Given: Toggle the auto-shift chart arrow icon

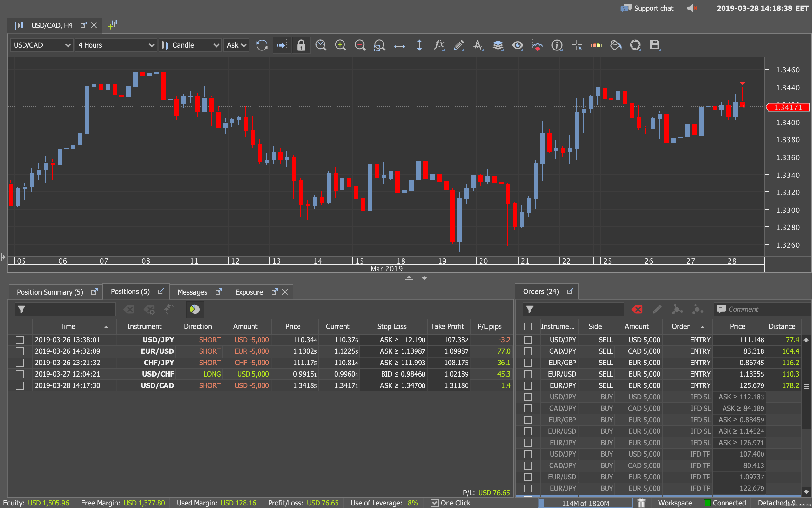Looking at the screenshot, I should [x=282, y=45].
